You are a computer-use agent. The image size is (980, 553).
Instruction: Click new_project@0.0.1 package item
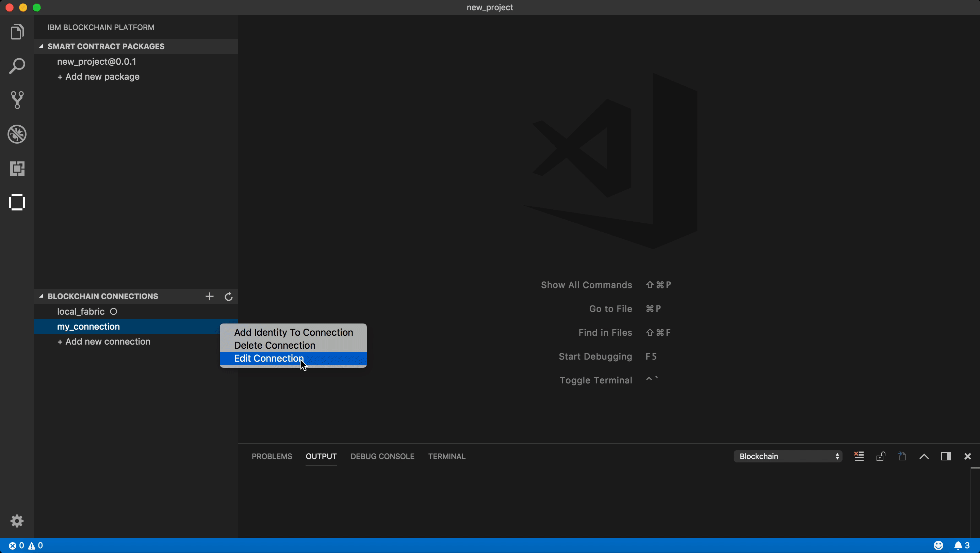pyautogui.click(x=96, y=61)
